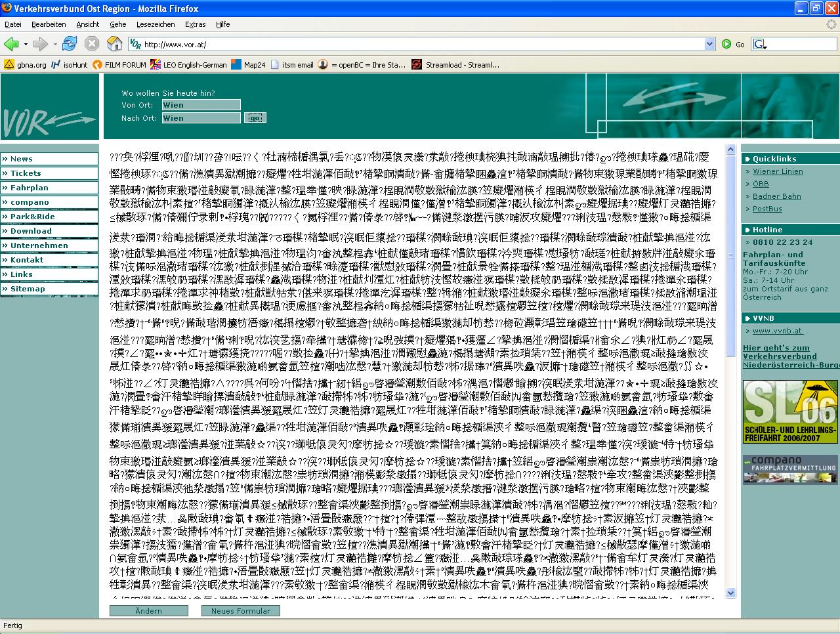Click the green Go button icon

pyautogui.click(x=726, y=44)
